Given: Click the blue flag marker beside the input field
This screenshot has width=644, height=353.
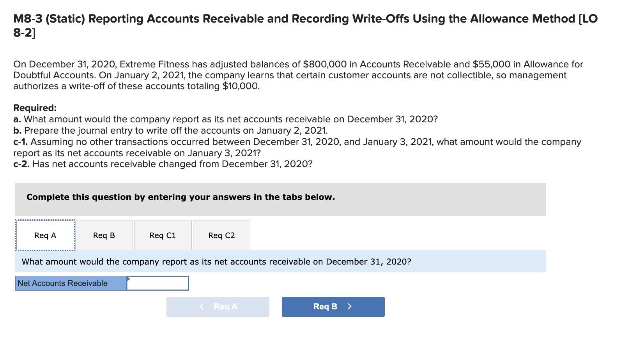Looking at the screenshot, I should click(129, 279).
